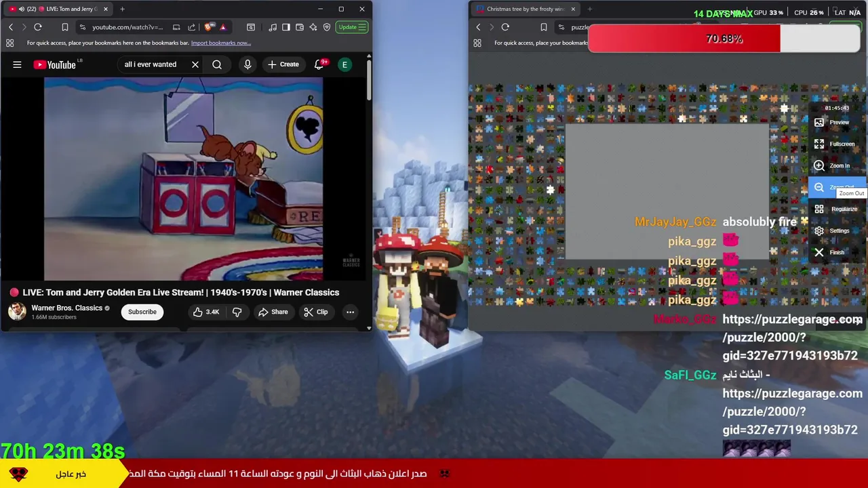Screen dimensions: 868x488
Task: Open 'Warner Bros. Classics' channel name link
Action: 66,308
